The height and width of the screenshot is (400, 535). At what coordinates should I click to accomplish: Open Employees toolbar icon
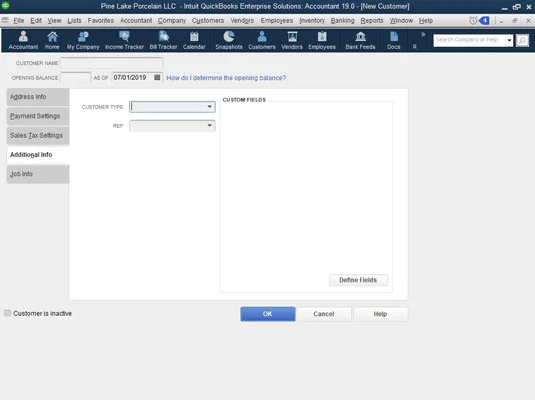tap(322, 40)
